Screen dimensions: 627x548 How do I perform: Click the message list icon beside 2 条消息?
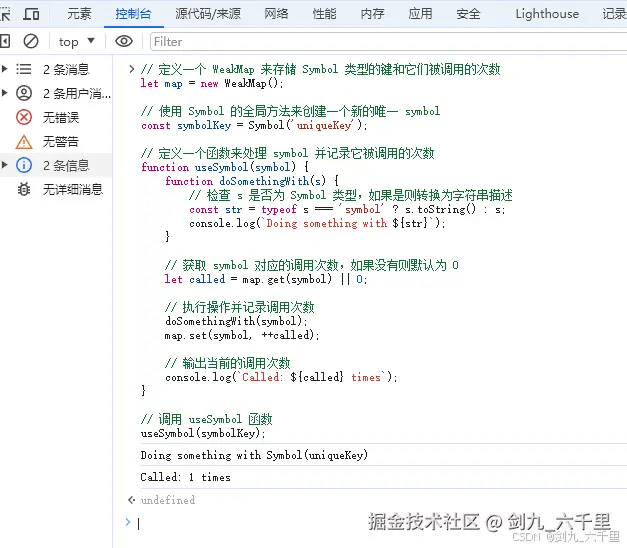[x=24, y=69]
